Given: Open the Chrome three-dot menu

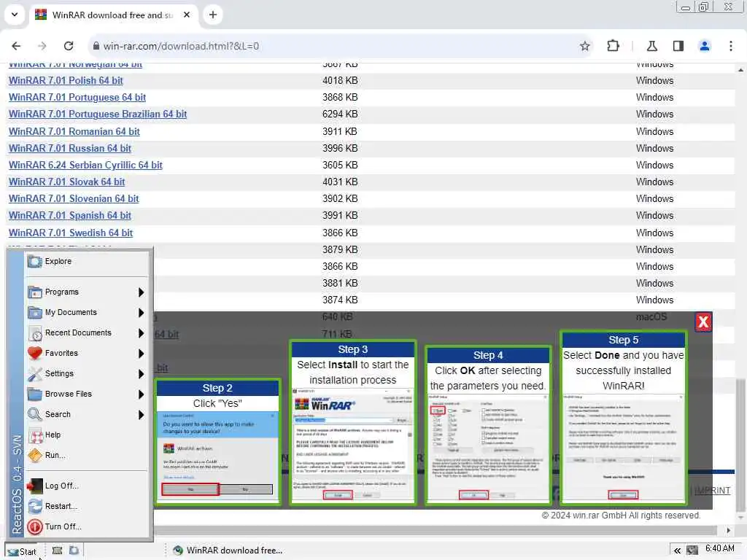Looking at the screenshot, I should coord(730,46).
